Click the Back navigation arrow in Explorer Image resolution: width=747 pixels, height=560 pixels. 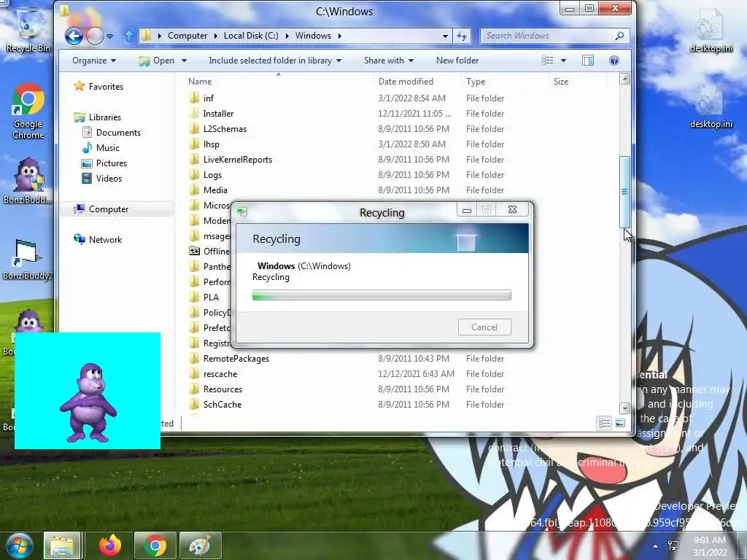(74, 36)
